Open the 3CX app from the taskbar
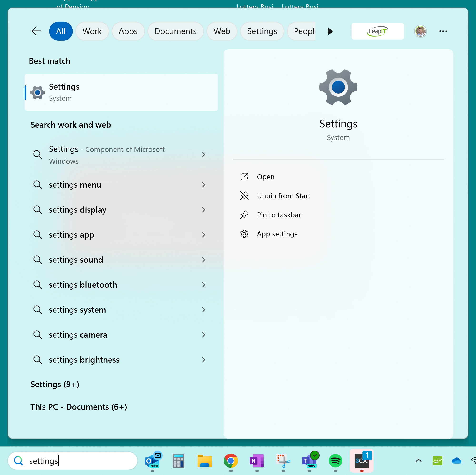 pyautogui.click(x=361, y=461)
